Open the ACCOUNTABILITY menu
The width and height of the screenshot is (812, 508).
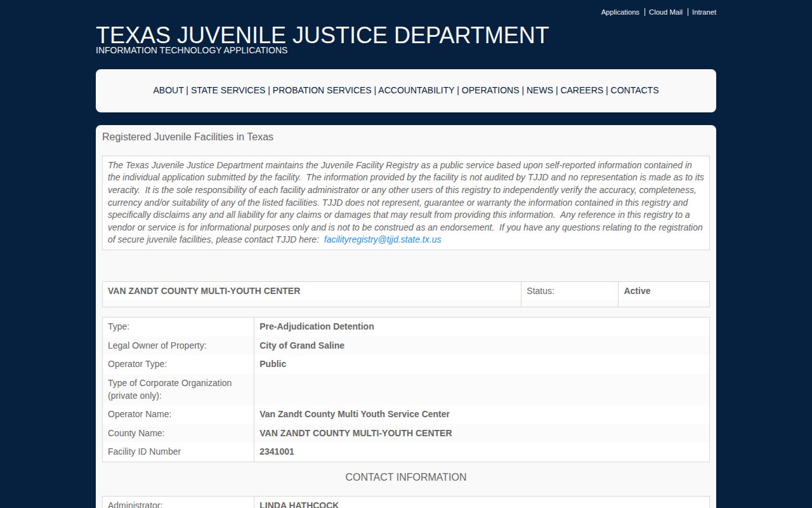point(416,90)
